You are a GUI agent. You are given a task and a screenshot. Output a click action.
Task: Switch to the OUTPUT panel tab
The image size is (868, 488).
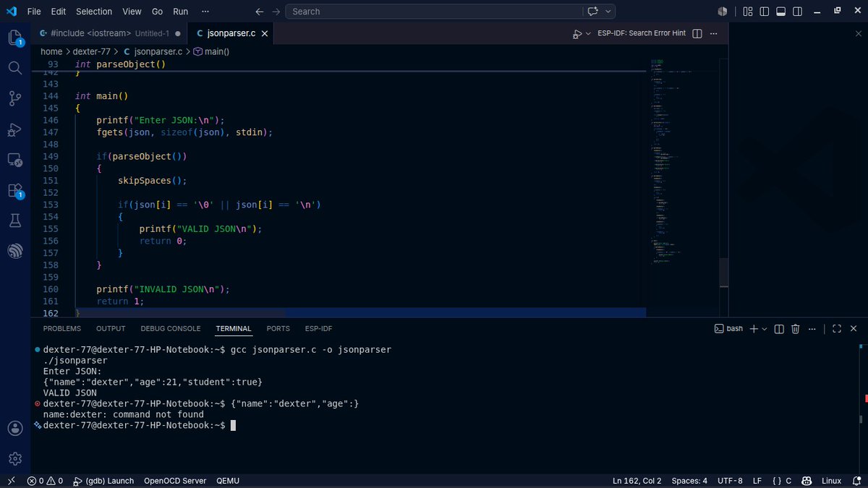111,328
